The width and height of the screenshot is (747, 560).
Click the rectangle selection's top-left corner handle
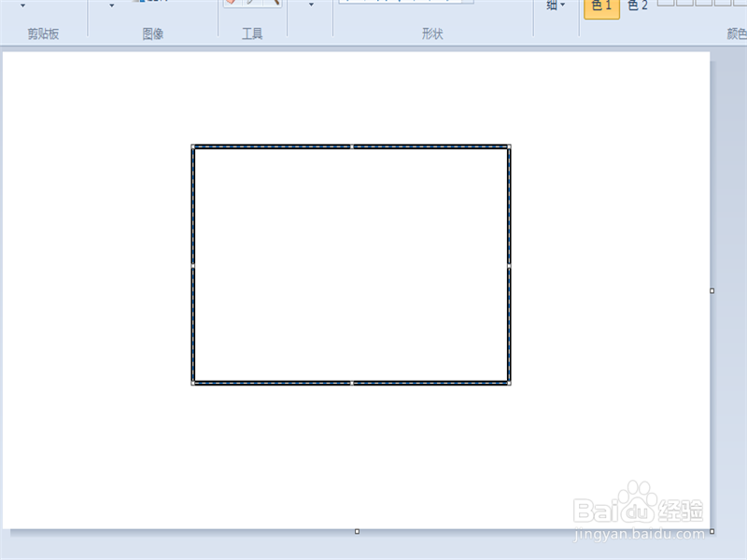193,147
